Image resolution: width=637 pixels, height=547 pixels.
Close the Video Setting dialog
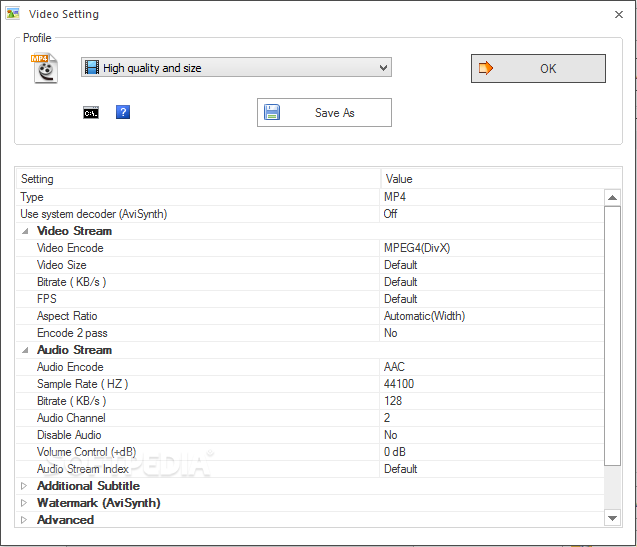pyautogui.click(x=618, y=14)
